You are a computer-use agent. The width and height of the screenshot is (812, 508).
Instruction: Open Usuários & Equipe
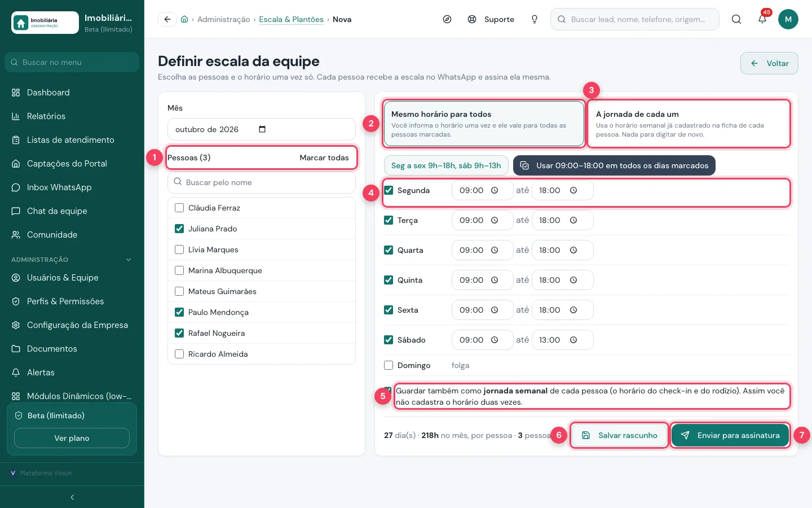coord(72,278)
